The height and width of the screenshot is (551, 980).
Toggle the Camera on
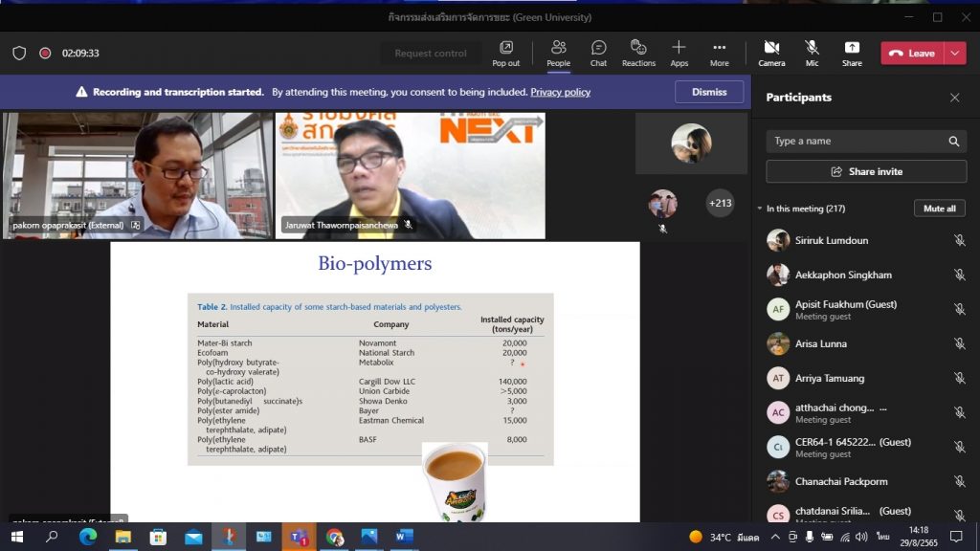[x=771, y=53]
